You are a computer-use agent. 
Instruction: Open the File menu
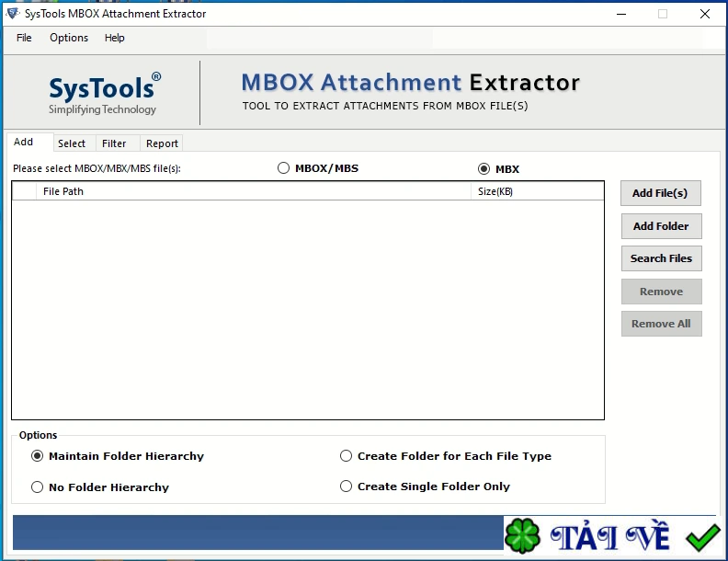coord(24,38)
